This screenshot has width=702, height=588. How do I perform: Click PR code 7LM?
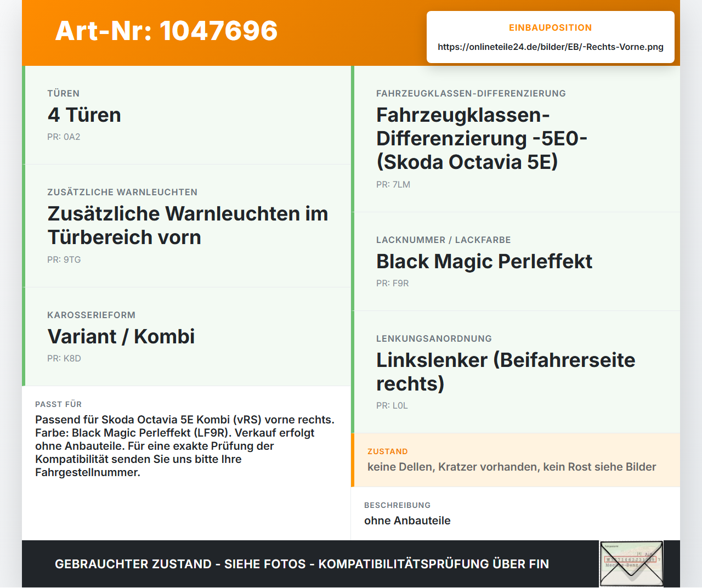(393, 184)
